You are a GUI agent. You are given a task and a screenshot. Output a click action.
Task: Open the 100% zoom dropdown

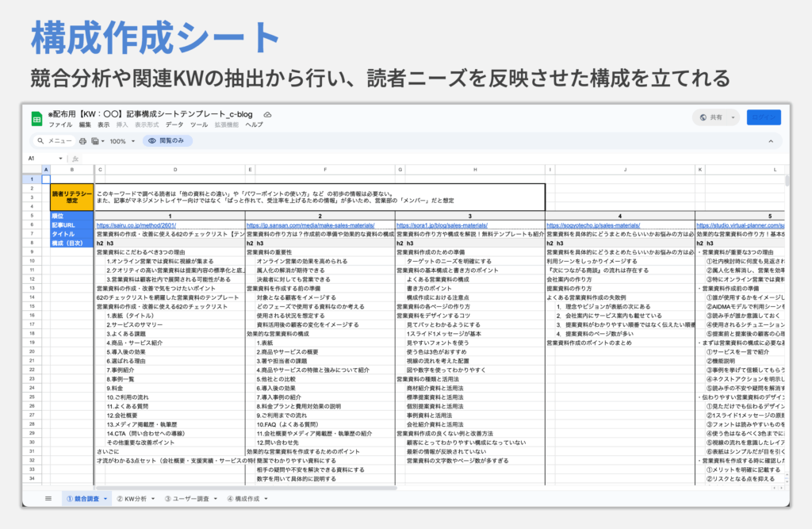point(122,141)
